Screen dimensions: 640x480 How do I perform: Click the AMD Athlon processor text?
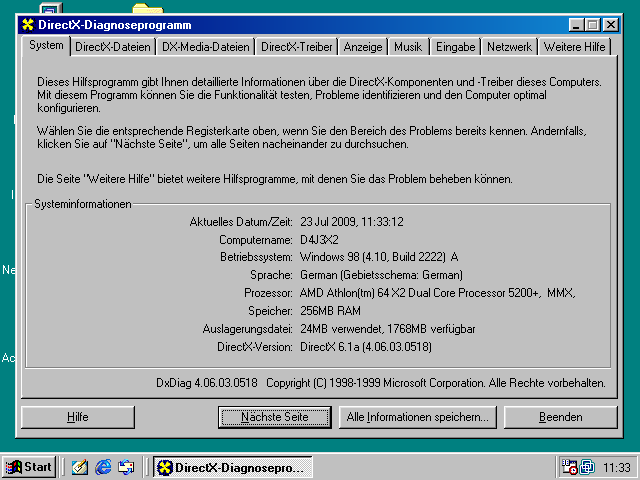point(437,293)
